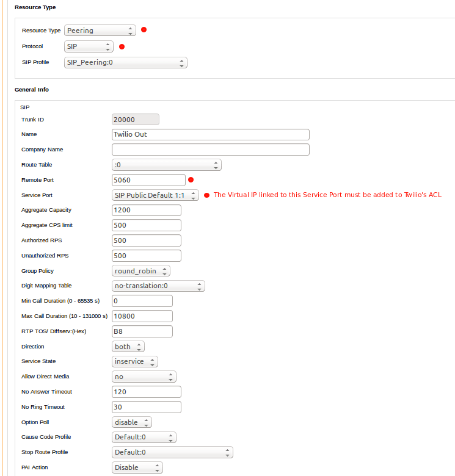Click the Aggregate CPS limit field
The image size is (455, 476).
click(x=147, y=225)
